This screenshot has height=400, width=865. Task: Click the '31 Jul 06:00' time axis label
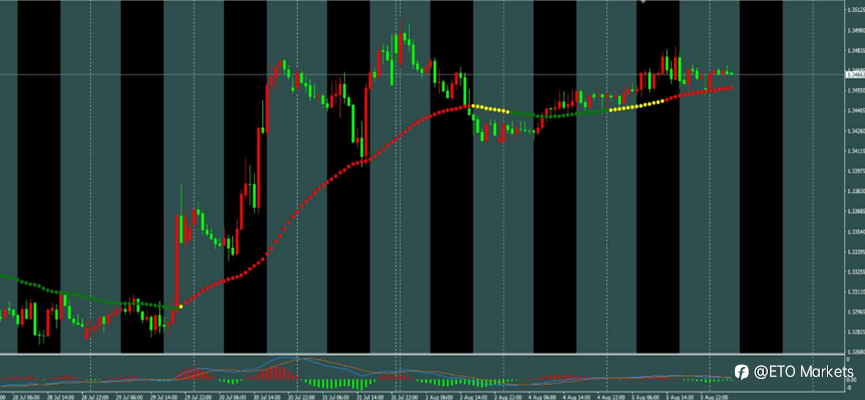point(336,397)
